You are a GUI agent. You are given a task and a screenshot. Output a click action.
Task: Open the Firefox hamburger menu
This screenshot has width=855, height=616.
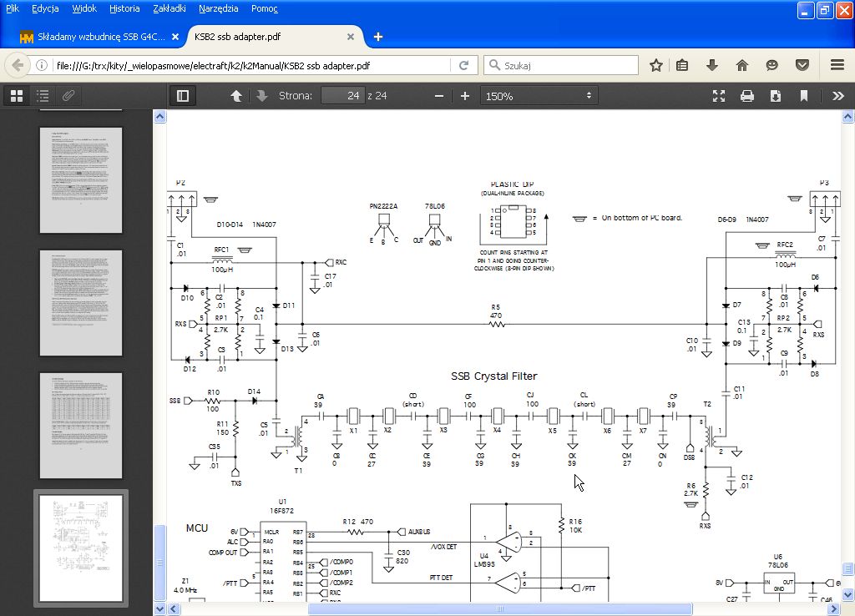coord(837,65)
